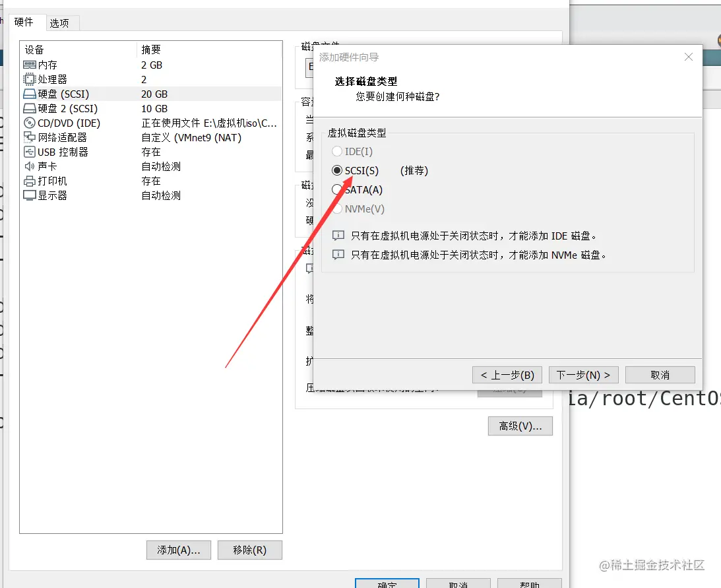Click the CD/DVD (IDE) disc icon
This screenshot has height=588, width=721.
[30, 123]
